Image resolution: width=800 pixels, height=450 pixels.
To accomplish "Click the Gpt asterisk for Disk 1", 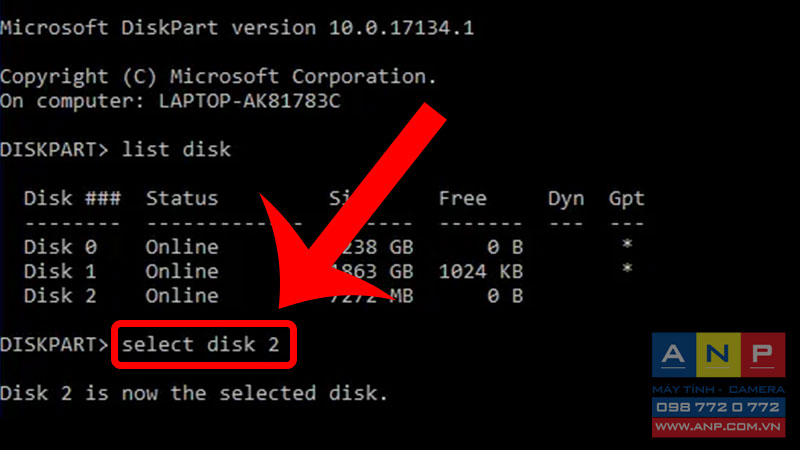I will coord(627,269).
